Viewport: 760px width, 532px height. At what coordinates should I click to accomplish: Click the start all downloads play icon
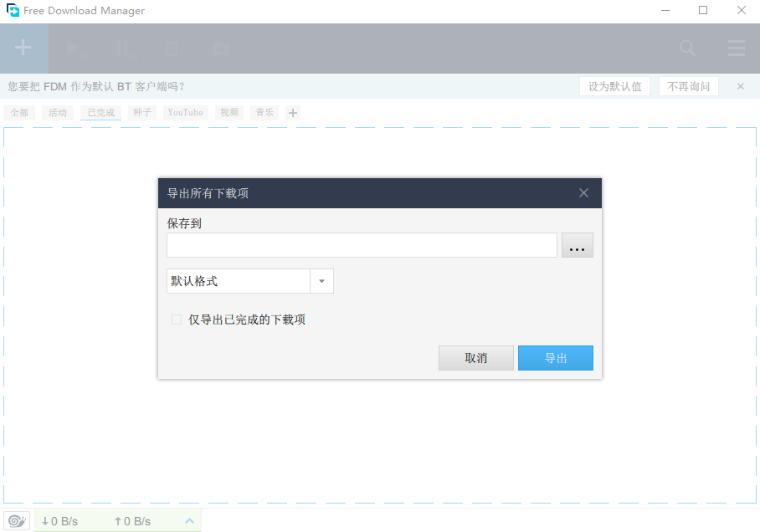75,49
